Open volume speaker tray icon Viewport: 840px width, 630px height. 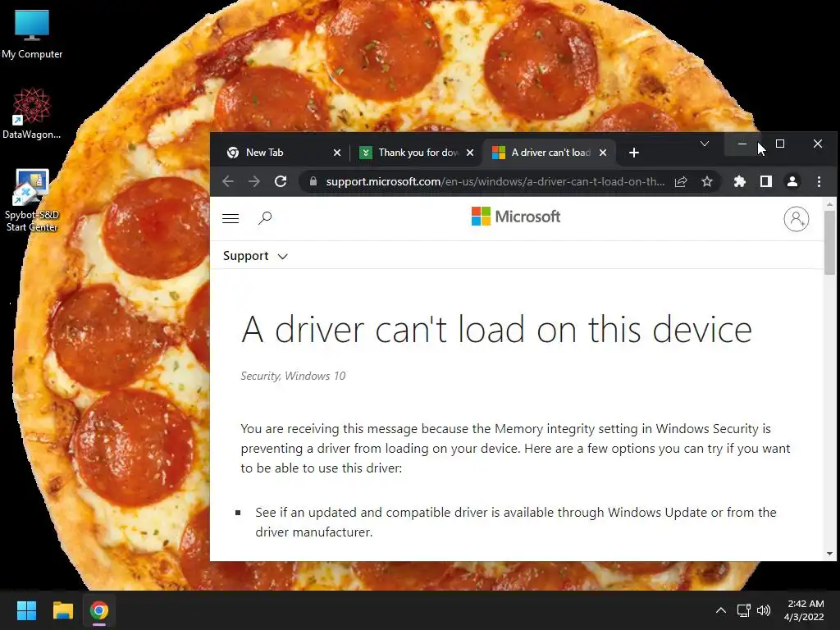coord(764,610)
